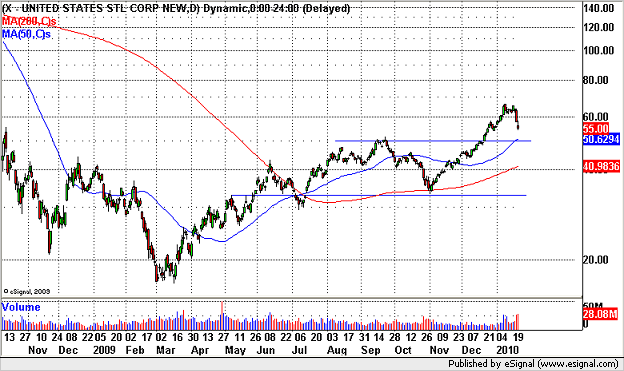
Task: Click the date label 31 on time axis
Action: coord(364,337)
